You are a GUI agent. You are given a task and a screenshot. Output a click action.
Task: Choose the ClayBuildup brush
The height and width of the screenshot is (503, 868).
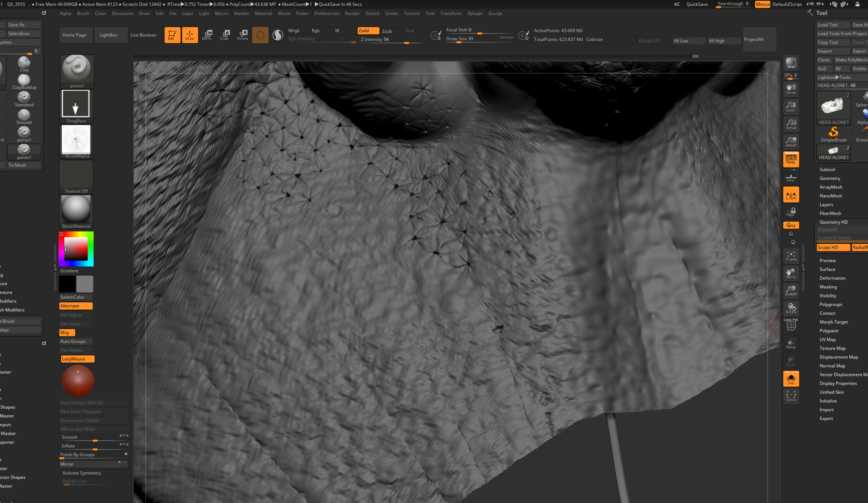point(24,82)
